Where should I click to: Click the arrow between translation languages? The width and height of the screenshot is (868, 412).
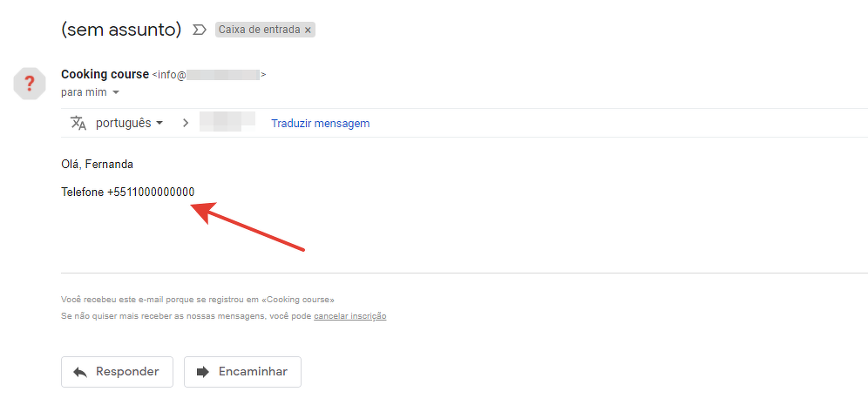[x=186, y=123]
